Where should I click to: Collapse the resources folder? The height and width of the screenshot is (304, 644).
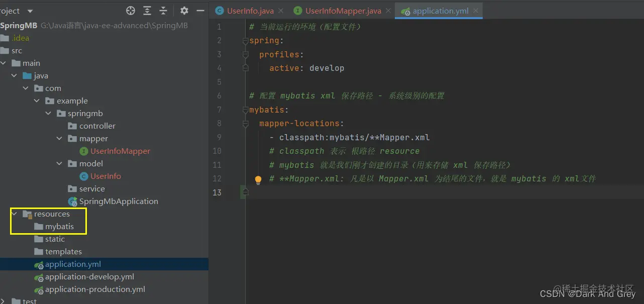click(15, 214)
